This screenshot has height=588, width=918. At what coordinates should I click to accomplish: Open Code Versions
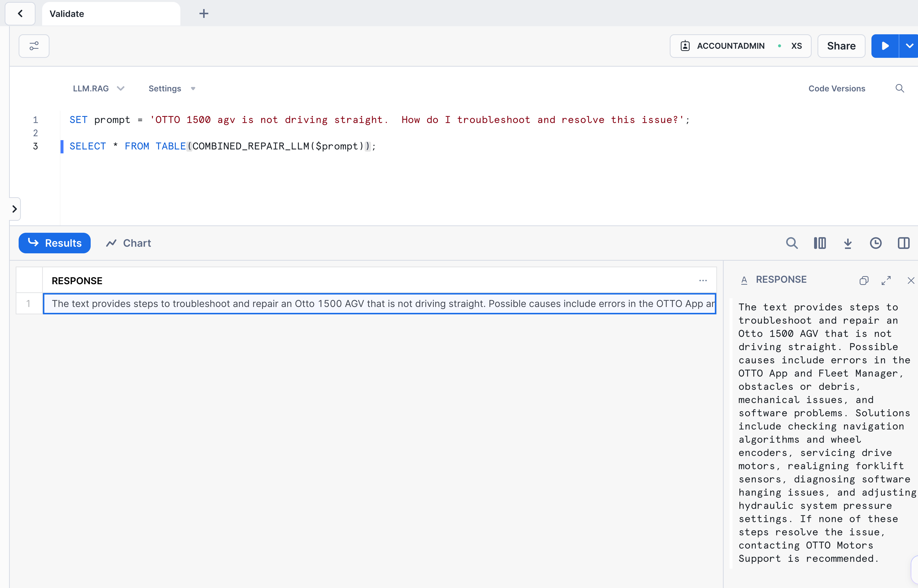click(x=837, y=89)
